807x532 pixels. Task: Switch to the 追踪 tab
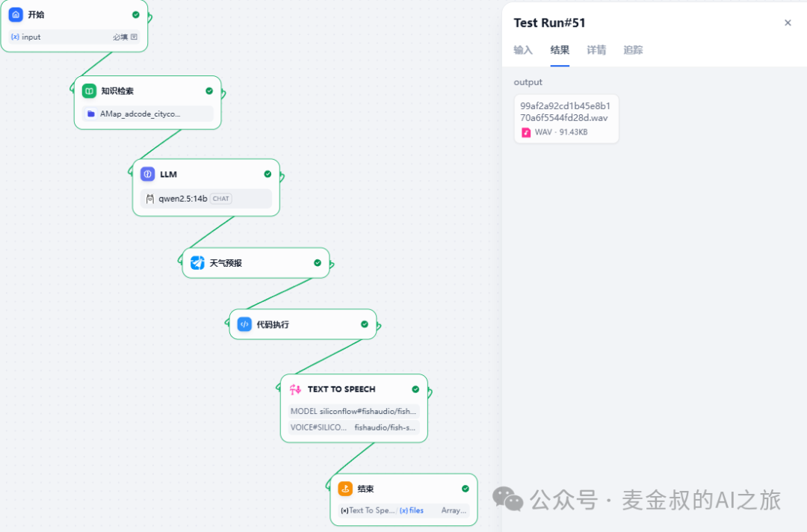633,50
